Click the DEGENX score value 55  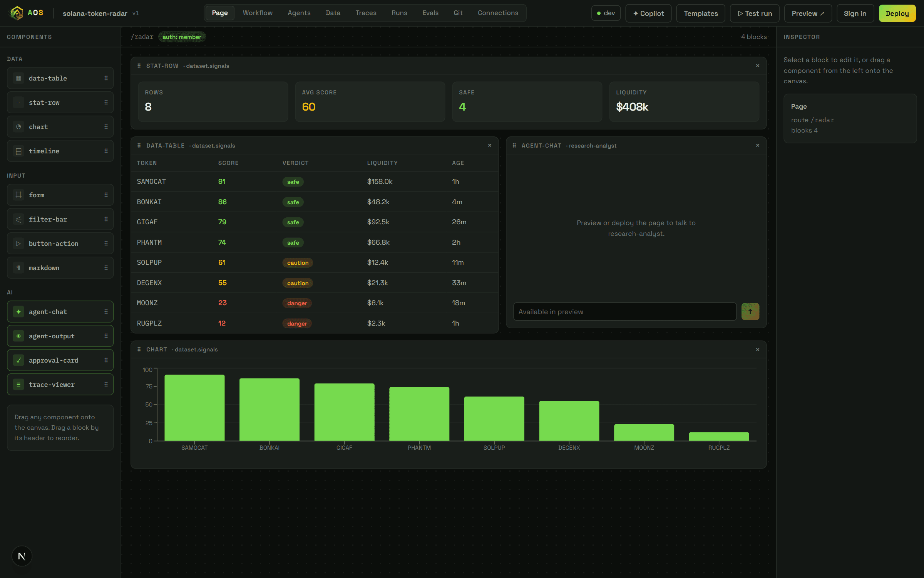(x=222, y=283)
